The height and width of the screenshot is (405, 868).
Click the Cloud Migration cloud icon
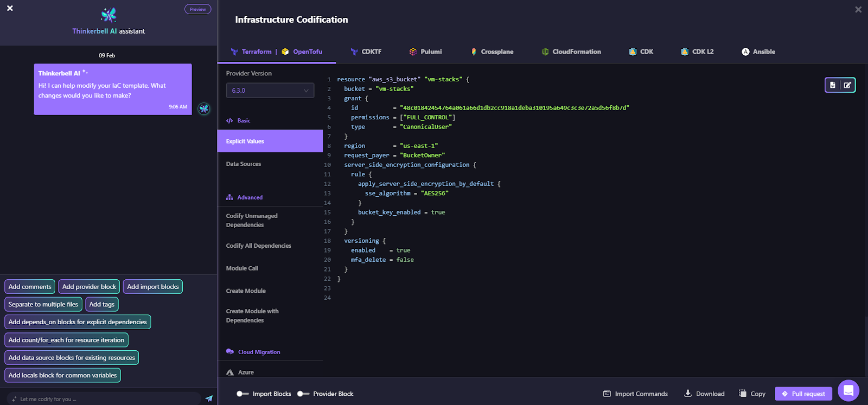(230, 352)
